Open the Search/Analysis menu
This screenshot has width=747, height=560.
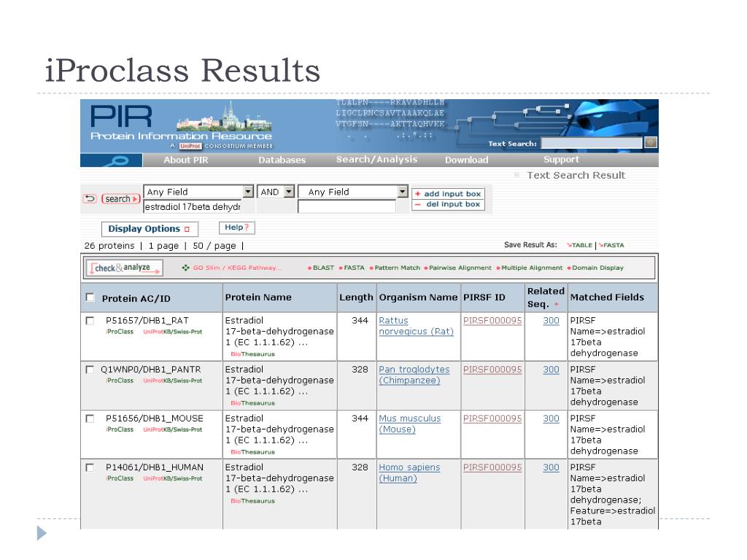pyautogui.click(x=376, y=160)
